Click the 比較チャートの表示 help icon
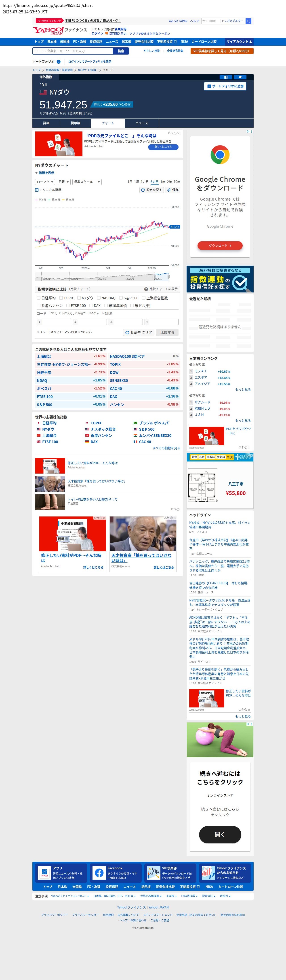Screen dimensions: 286x980 146,289
